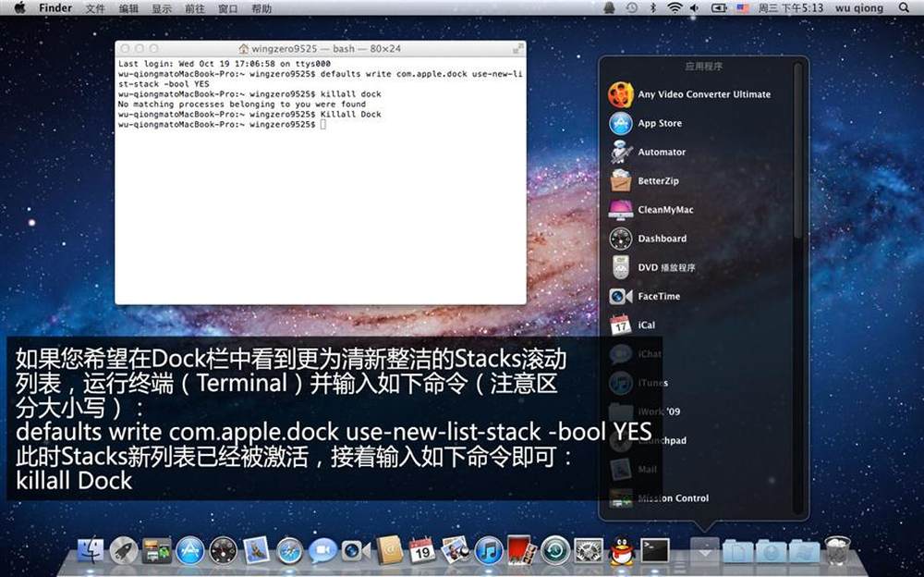Switch input source via flag icon
This screenshot has height=577, width=924.
743,7
